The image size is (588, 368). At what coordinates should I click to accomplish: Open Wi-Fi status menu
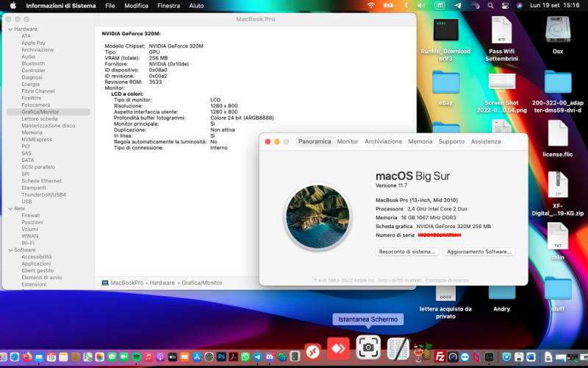[x=371, y=5]
